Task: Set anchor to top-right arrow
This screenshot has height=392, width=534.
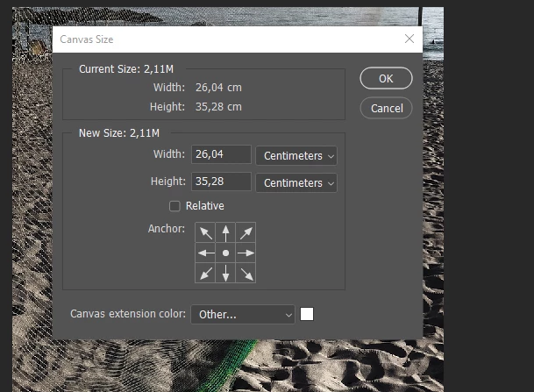Action: pyautogui.click(x=246, y=232)
